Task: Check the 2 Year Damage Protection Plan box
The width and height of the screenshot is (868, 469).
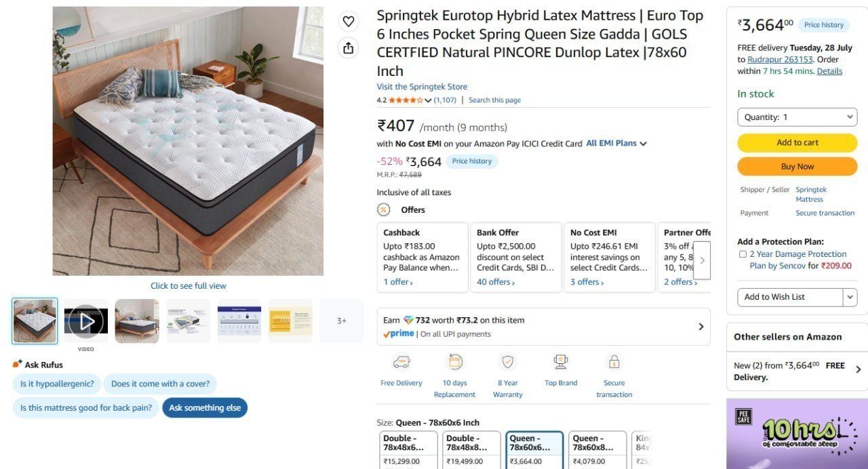Action: pos(743,255)
